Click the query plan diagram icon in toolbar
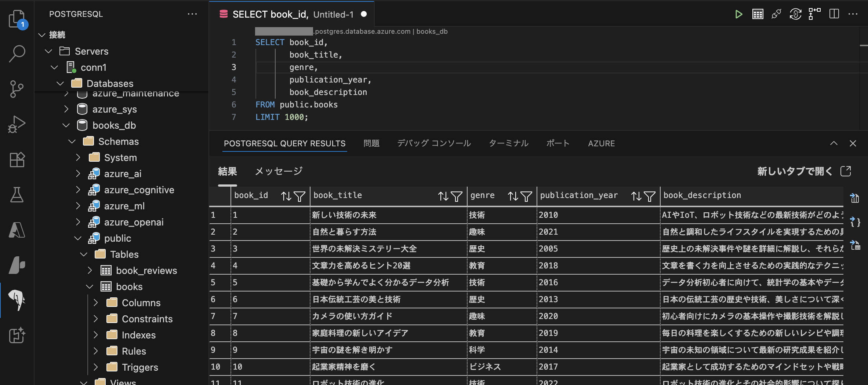Image resolution: width=868 pixels, height=385 pixels. [814, 14]
